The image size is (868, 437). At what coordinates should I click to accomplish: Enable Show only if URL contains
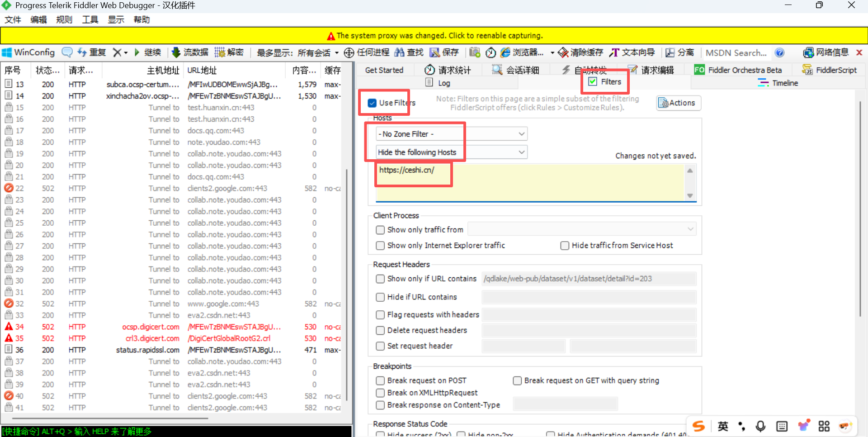380,279
